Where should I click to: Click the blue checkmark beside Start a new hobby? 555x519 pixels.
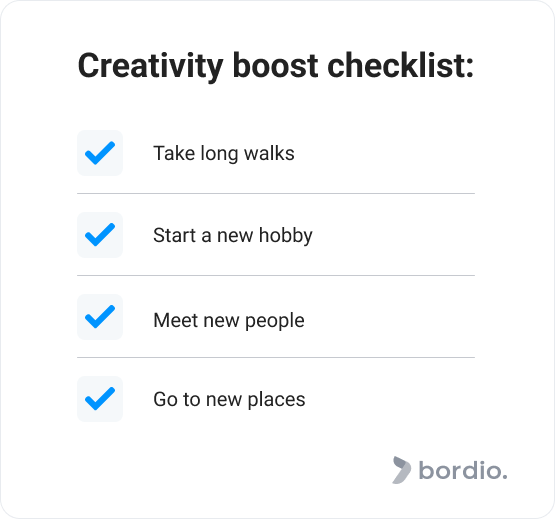pyautogui.click(x=100, y=235)
